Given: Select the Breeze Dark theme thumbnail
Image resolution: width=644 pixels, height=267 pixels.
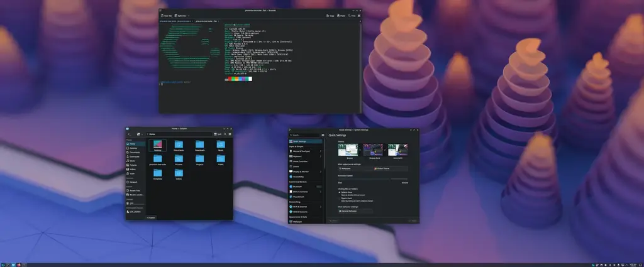Looking at the screenshot, I should click(x=373, y=150).
